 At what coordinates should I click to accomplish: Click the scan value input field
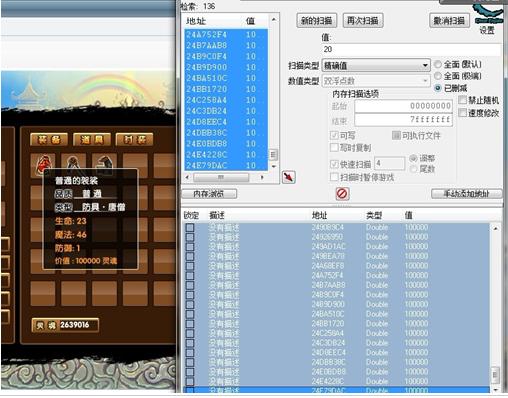[411, 49]
